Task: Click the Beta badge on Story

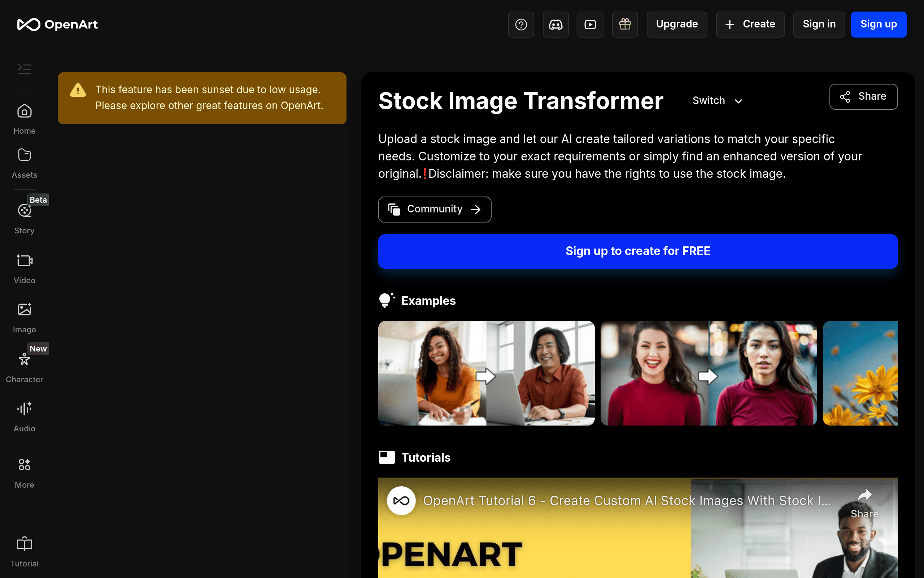Action: (x=38, y=199)
